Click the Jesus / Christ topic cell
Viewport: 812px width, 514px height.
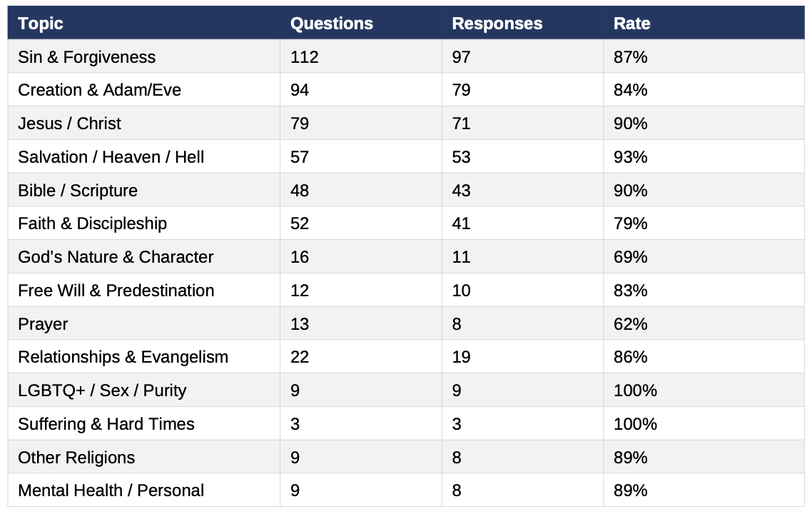click(144, 124)
